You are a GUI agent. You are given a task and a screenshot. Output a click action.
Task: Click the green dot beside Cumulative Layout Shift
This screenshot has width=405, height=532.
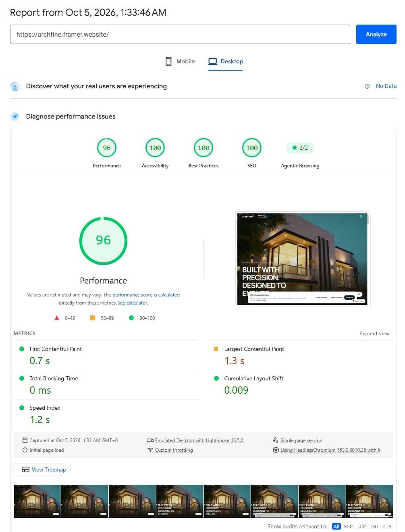tap(216, 378)
